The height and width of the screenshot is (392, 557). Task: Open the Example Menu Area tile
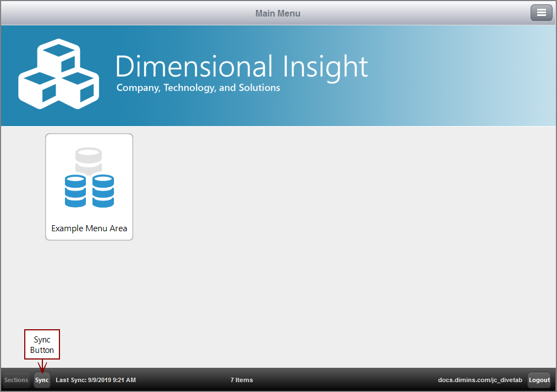click(x=89, y=187)
